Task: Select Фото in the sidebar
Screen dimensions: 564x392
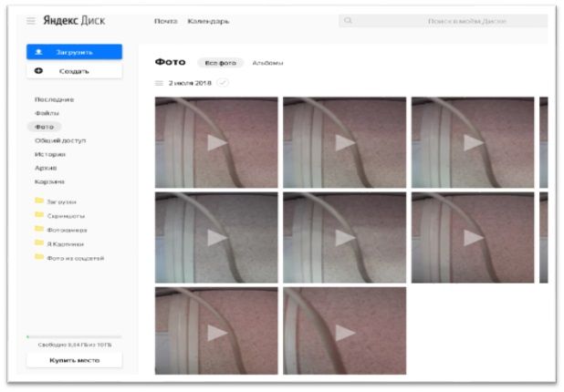Action: pyautogui.click(x=44, y=127)
